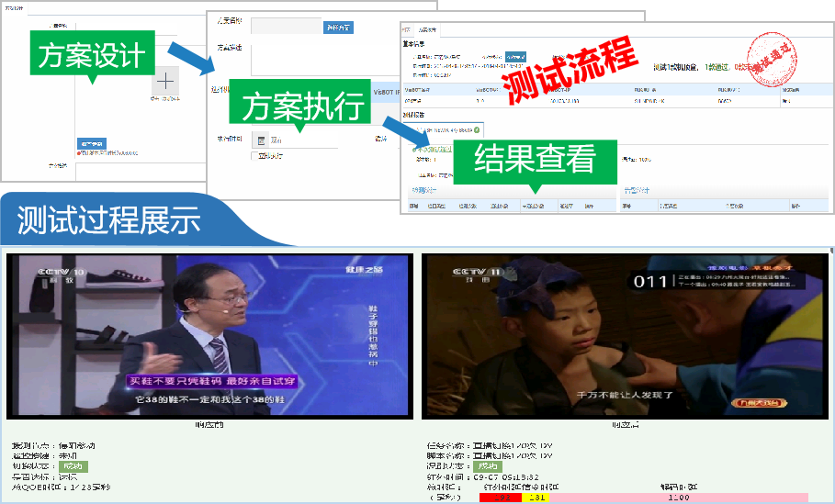Image resolution: width=835 pixels, height=504 pixels.
Task: Click the green check icon in report tab
Action: [x=476, y=130]
